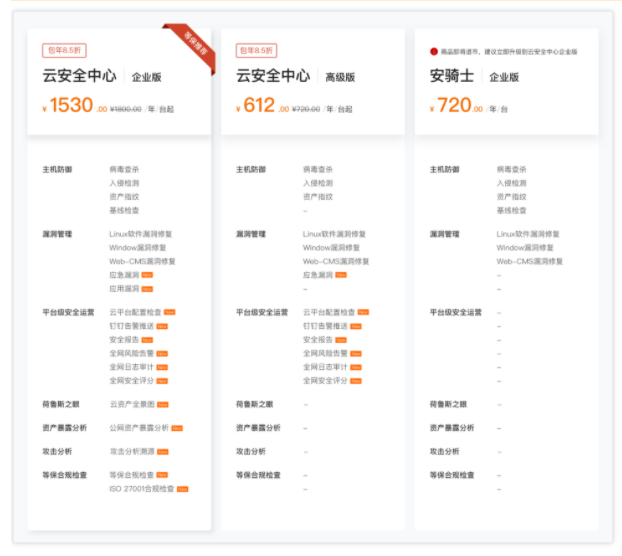Click 入侵检测 in 高级版 column
Image resolution: width=622 pixels, height=556 pixels.
[318, 183]
